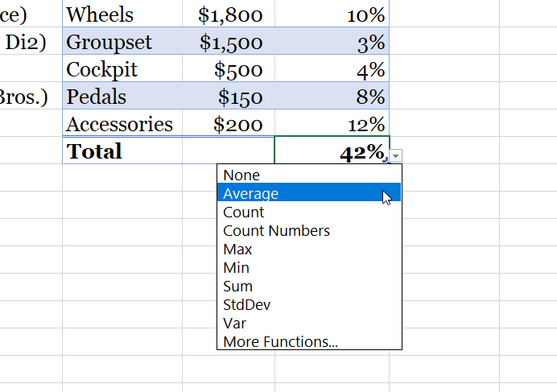Choose None from the total row menu
The width and height of the screenshot is (557, 392).
pyautogui.click(x=309, y=175)
